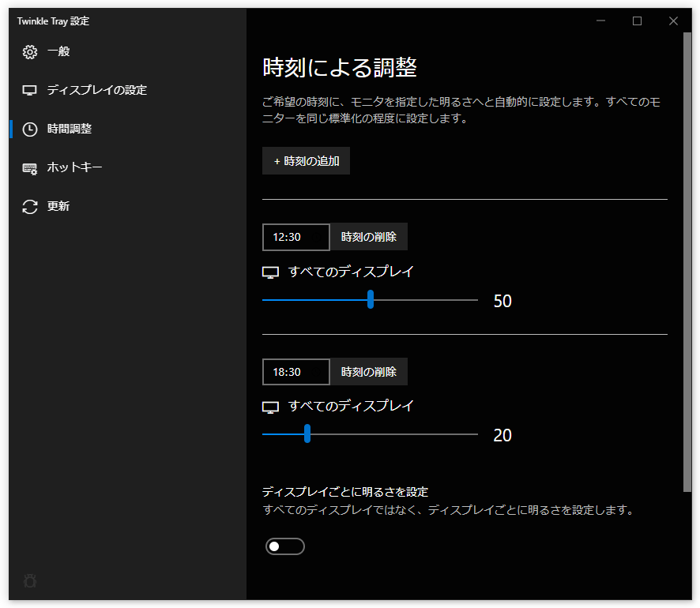Screen dimensions: 700x608
Task: Click the 18:30 time field
Action: pos(296,372)
